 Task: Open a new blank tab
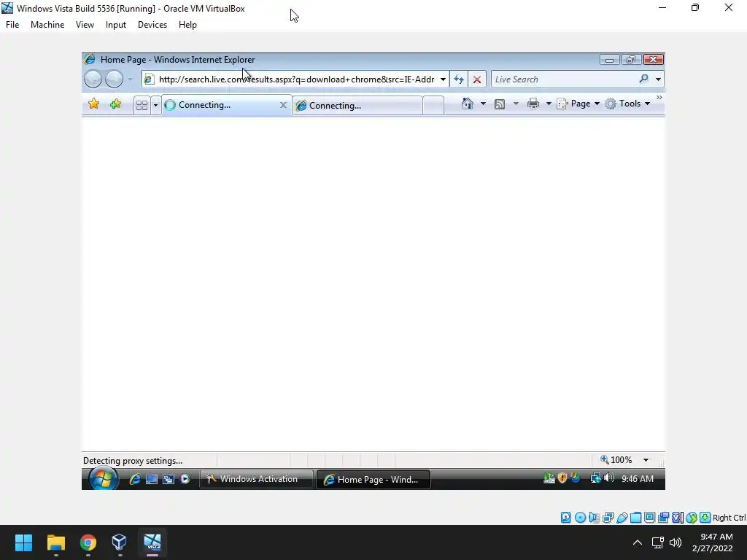[433, 105]
